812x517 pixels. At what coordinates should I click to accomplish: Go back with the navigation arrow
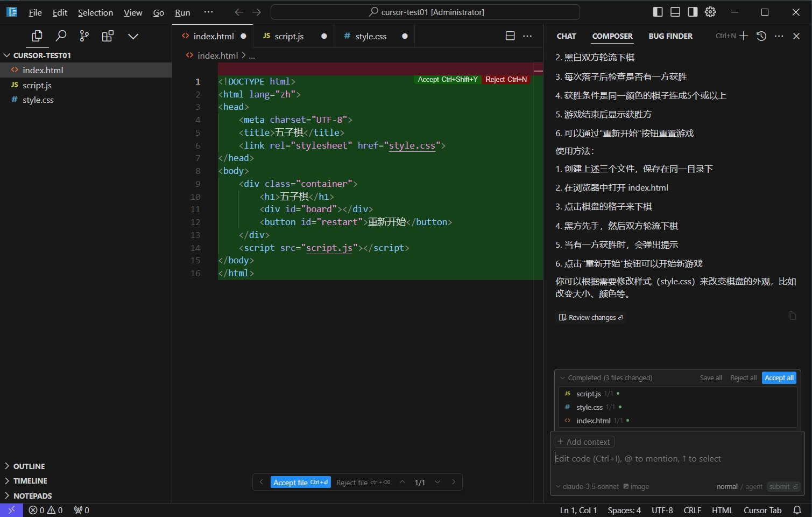[x=239, y=12]
